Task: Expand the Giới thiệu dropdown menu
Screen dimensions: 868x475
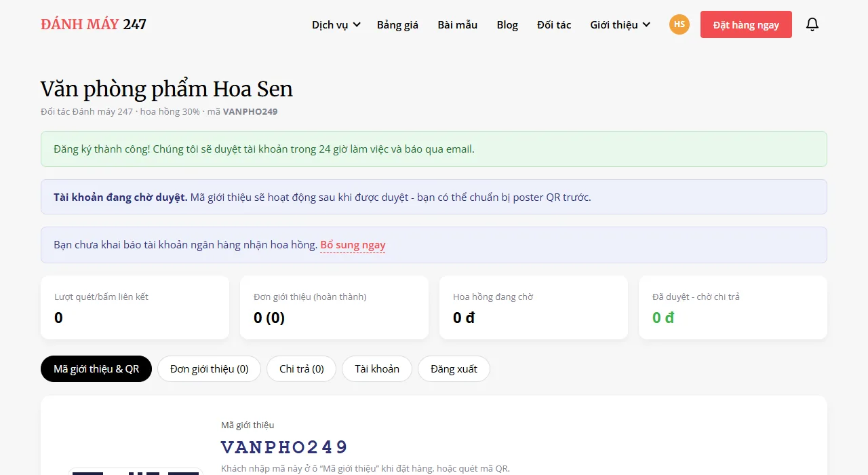Action: 620,24
